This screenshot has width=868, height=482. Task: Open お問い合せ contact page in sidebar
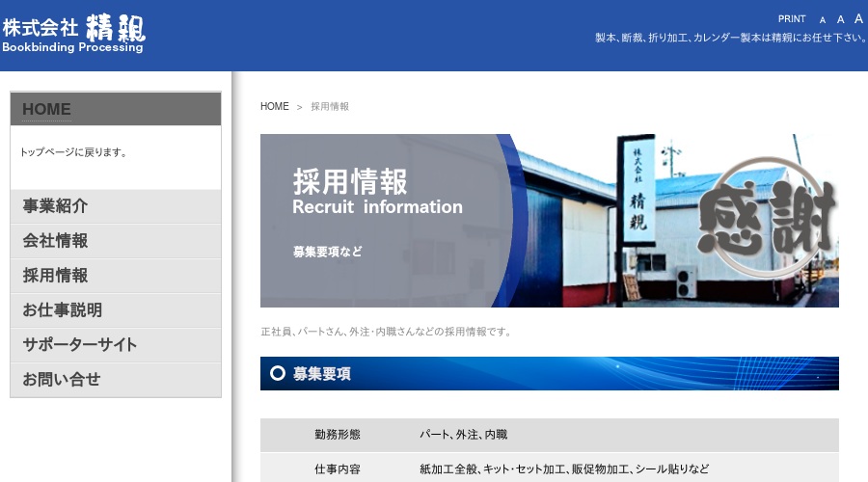point(62,380)
